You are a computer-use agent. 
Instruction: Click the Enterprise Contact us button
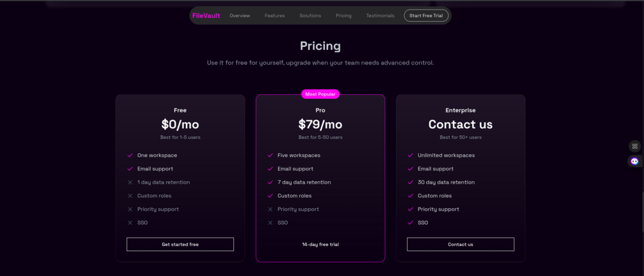(x=460, y=244)
